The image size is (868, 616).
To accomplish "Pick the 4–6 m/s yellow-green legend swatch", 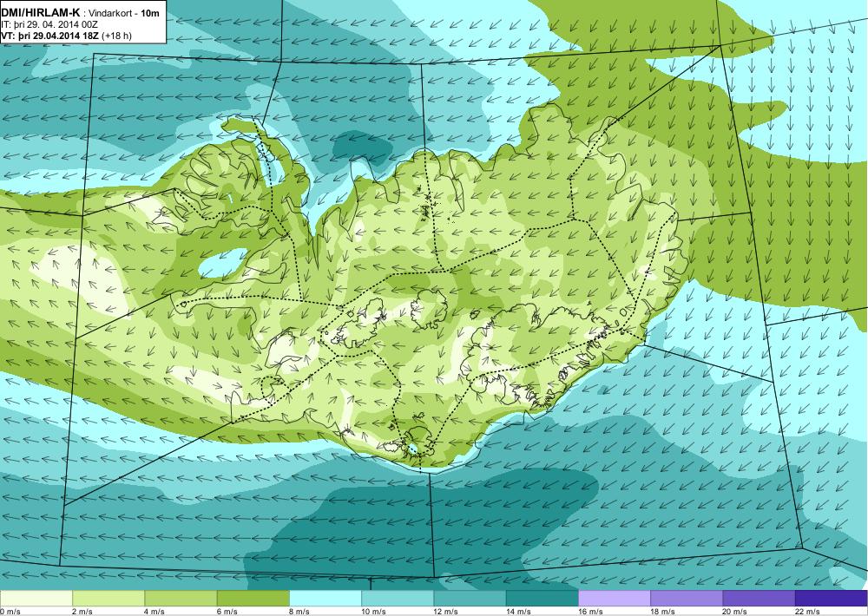I will coord(181,599).
